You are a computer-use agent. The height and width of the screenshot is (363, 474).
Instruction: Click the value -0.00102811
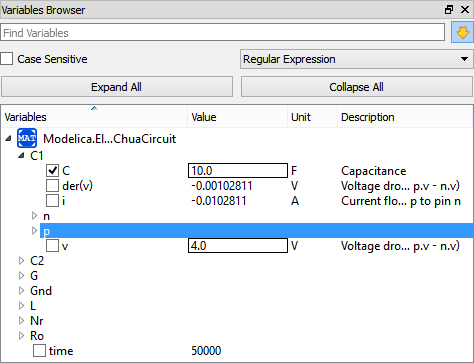[x=222, y=186]
